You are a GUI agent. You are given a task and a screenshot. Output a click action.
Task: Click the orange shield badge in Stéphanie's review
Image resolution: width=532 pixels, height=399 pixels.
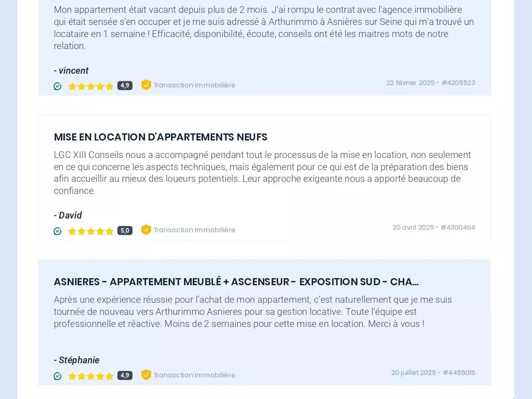pos(146,374)
